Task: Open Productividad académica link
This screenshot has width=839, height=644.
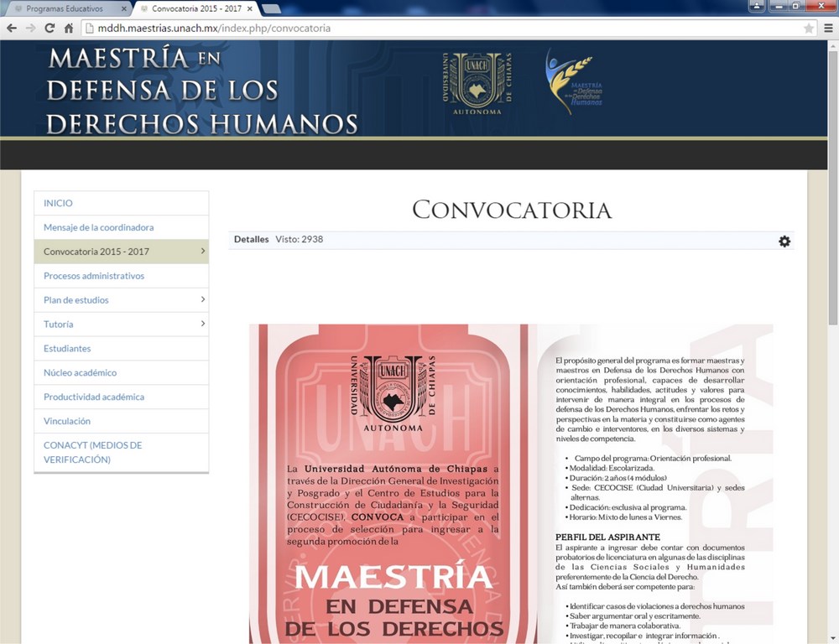Action: coord(122,397)
